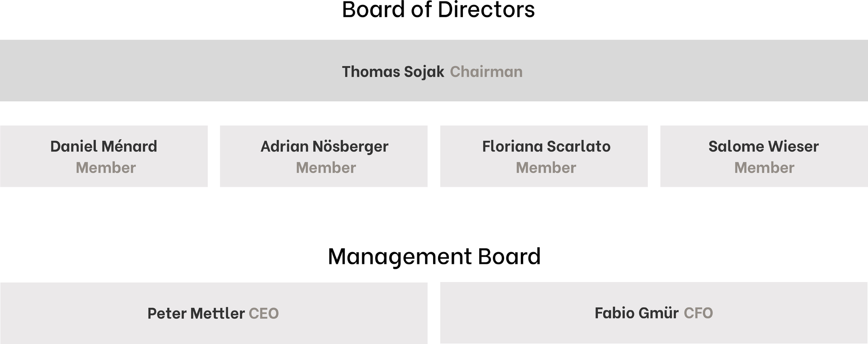The width and height of the screenshot is (868, 344).
Task: Click the Management Board heading
Action: (x=434, y=256)
